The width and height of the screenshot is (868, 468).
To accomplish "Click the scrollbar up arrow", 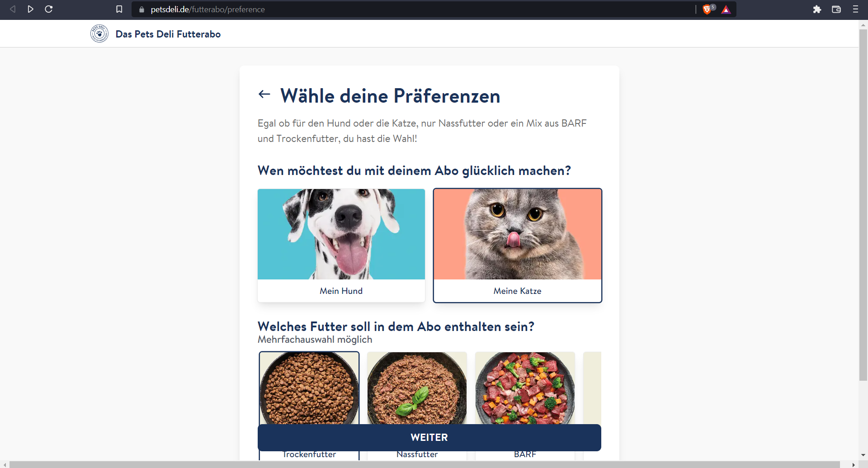I will [863, 25].
